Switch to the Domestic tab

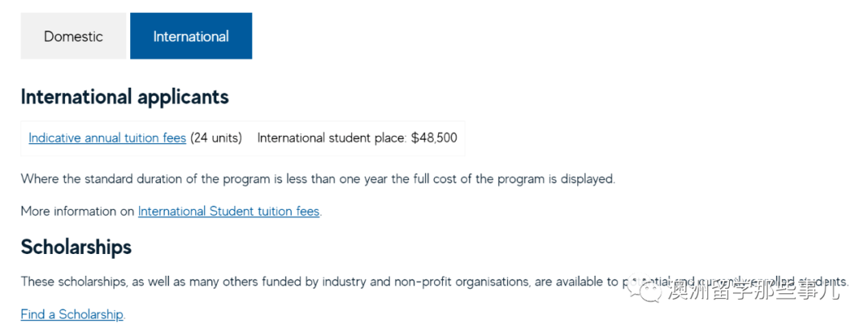click(x=73, y=36)
